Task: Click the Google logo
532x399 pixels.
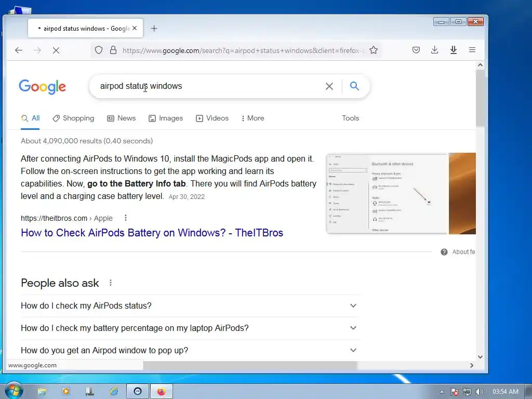Action: 43,87
